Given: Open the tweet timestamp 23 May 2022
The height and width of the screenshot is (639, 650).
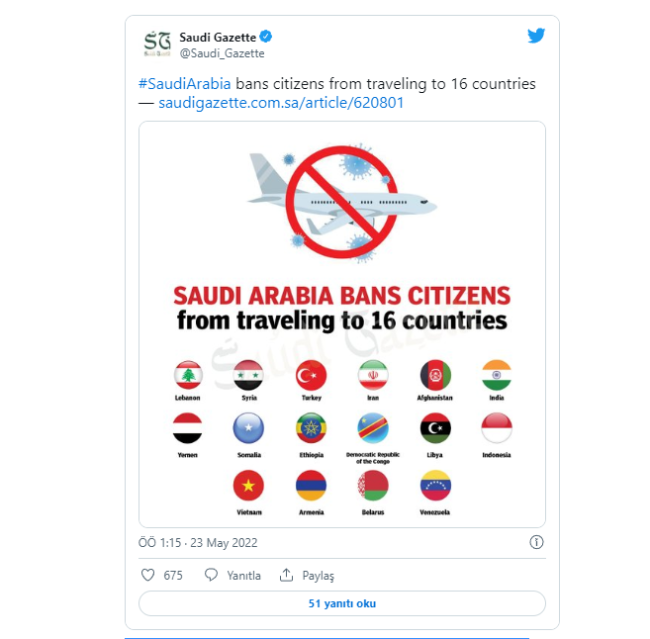Looking at the screenshot, I should pyautogui.click(x=200, y=542).
